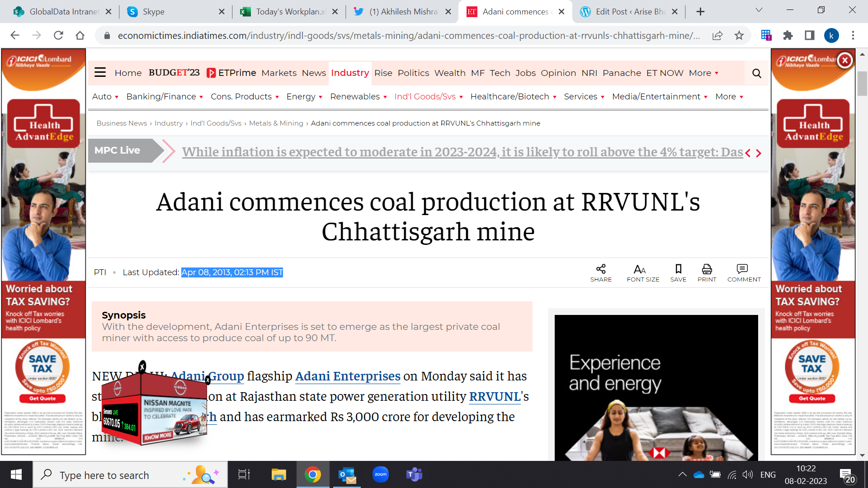Screen dimensions: 868x488
Task: Open the Font Size tool
Action: point(639,269)
